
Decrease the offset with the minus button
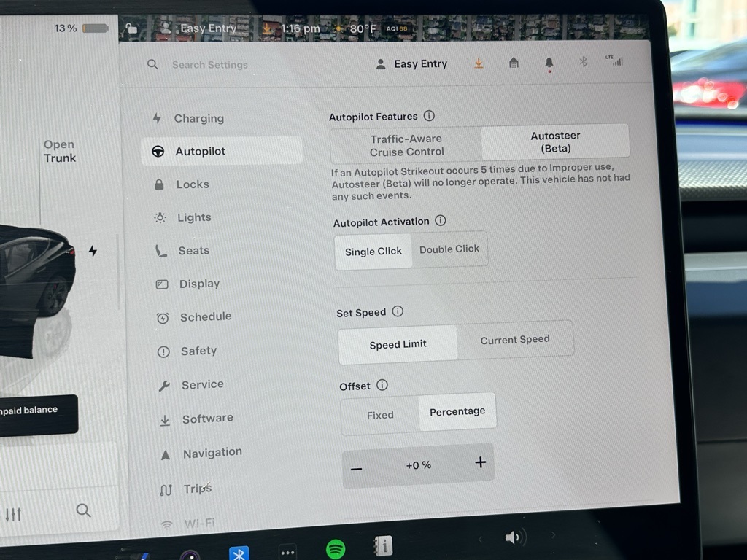[356, 469]
